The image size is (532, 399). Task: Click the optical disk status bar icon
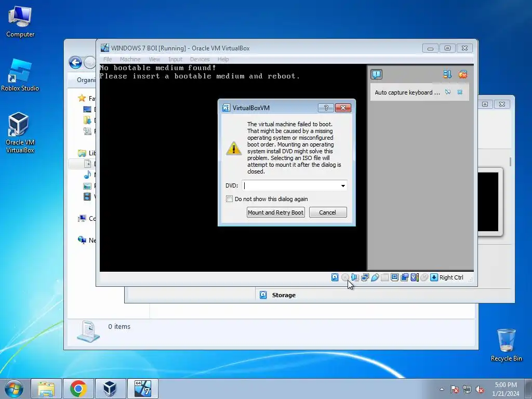coord(345,277)
